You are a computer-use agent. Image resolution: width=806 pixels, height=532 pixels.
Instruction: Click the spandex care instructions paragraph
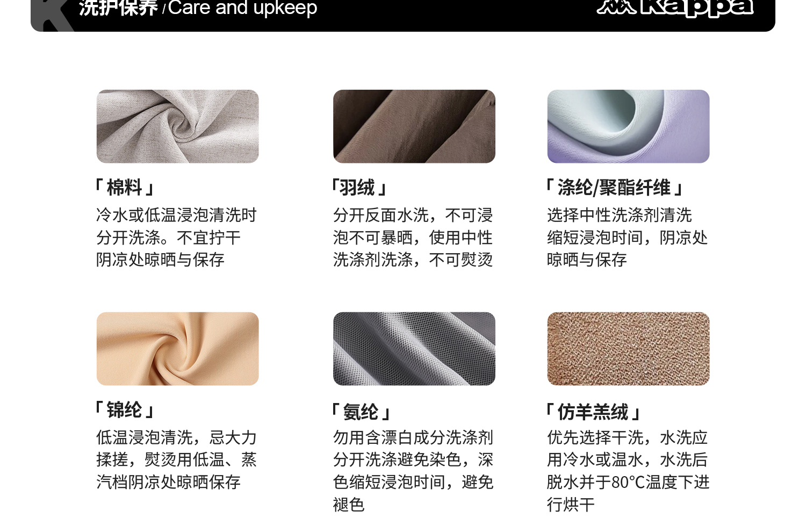click(x=413, y=471)
